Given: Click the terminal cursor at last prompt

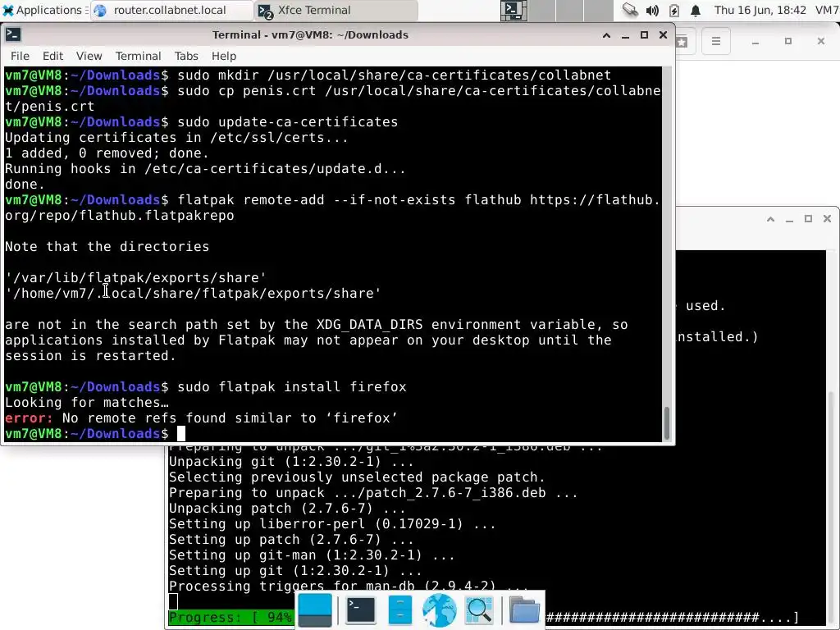Looking at the screenshot, I should click(181, 433).
